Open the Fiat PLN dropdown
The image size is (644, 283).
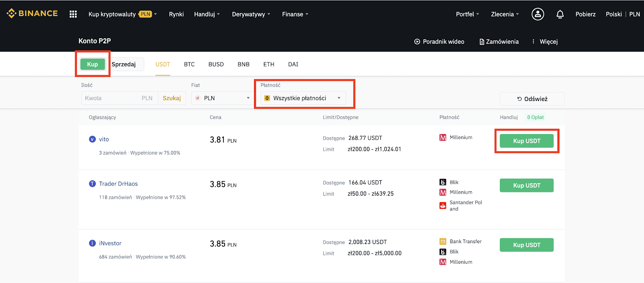coord(222,98)
